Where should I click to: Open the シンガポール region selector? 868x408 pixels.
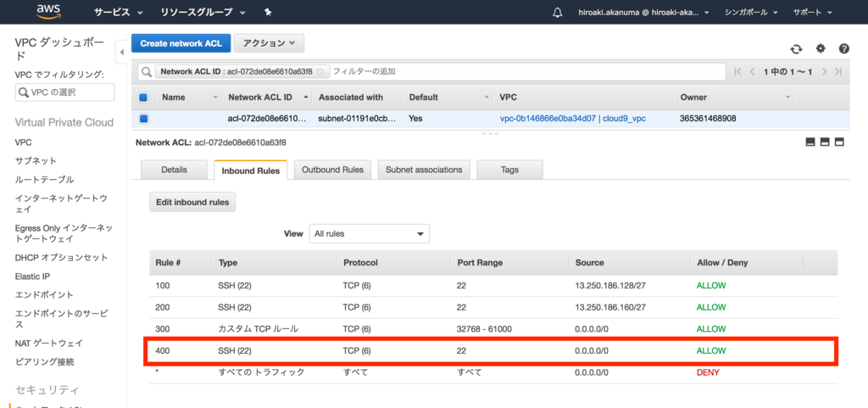pos(751,12)
